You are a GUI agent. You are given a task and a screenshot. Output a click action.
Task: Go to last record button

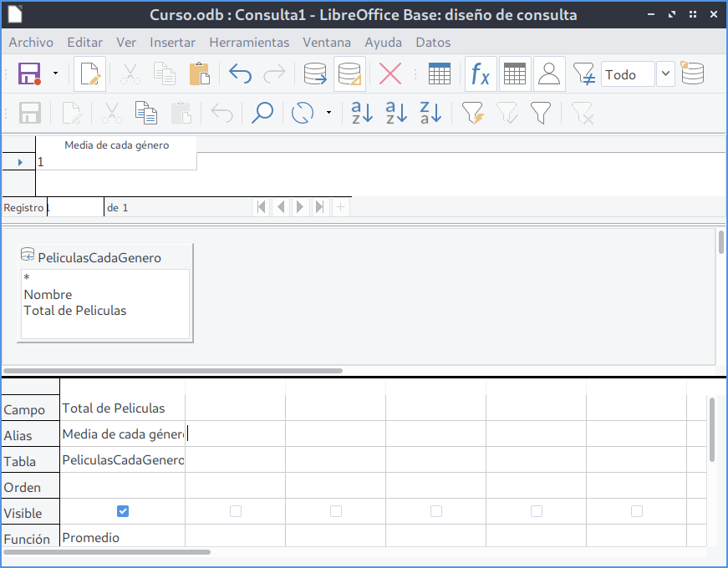click(x=319, y=207)
